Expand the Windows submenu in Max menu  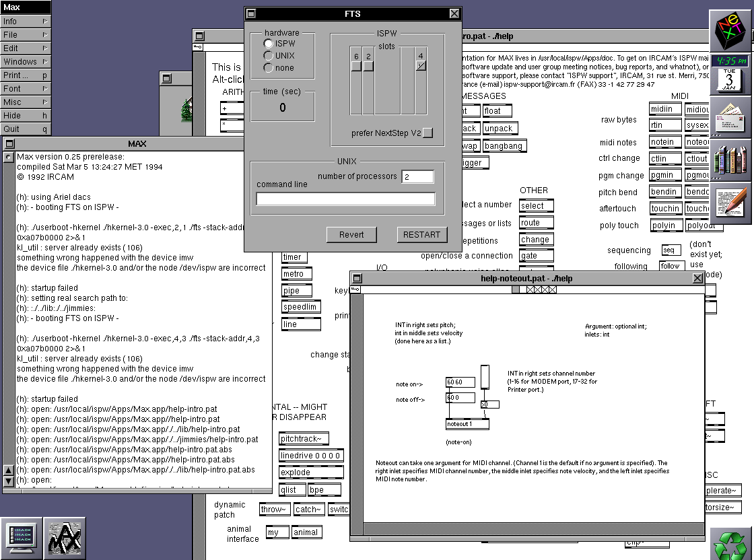tap(26, 61)
